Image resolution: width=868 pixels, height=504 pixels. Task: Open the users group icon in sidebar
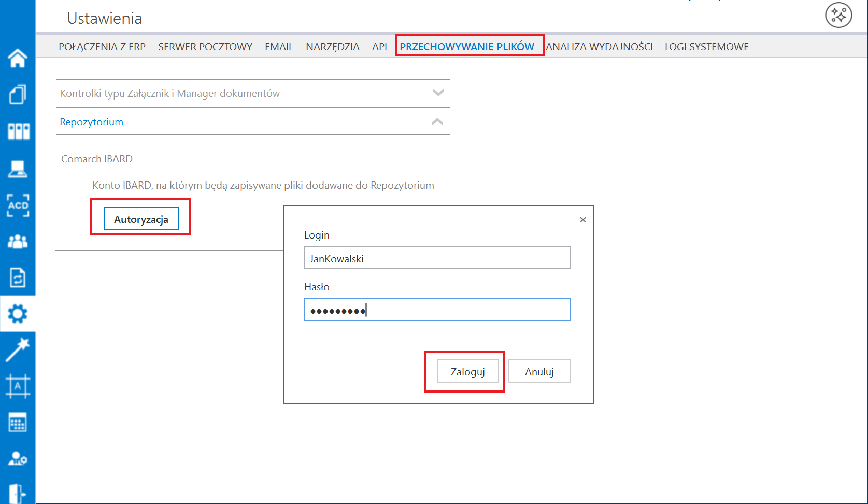coord(18,242)
